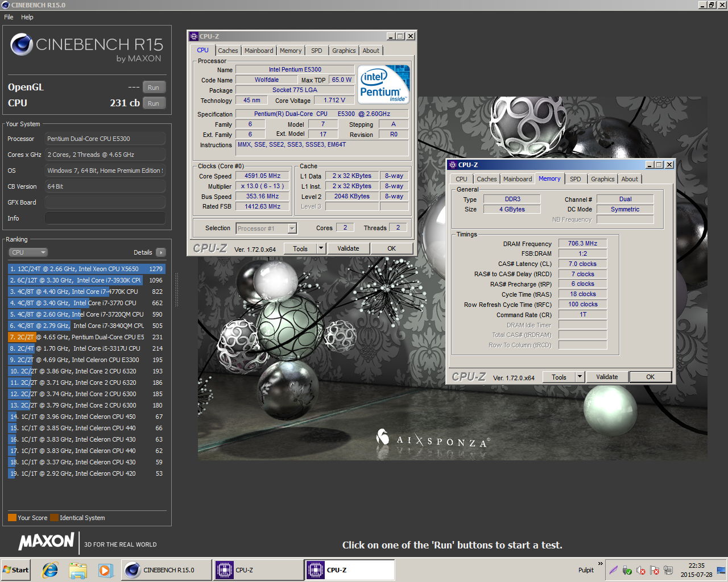Launch Windows Media Player from taskbar

(105, 570)
